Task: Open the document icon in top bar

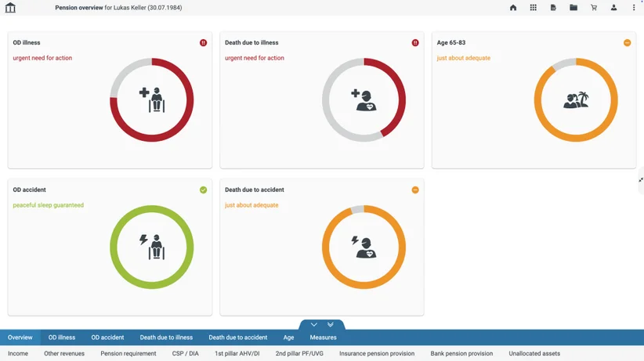Action: click(553, 7)
